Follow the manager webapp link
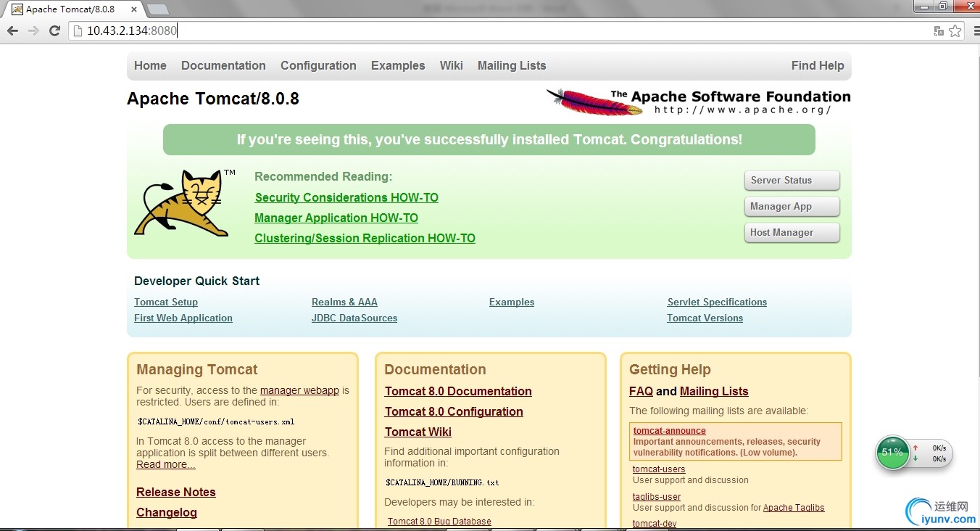980x531 pixels. (x=299, y=390)
